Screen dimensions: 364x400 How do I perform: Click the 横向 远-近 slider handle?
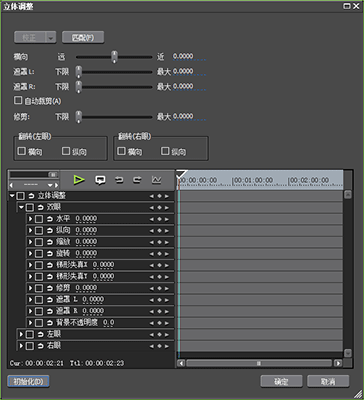point(114,57)
